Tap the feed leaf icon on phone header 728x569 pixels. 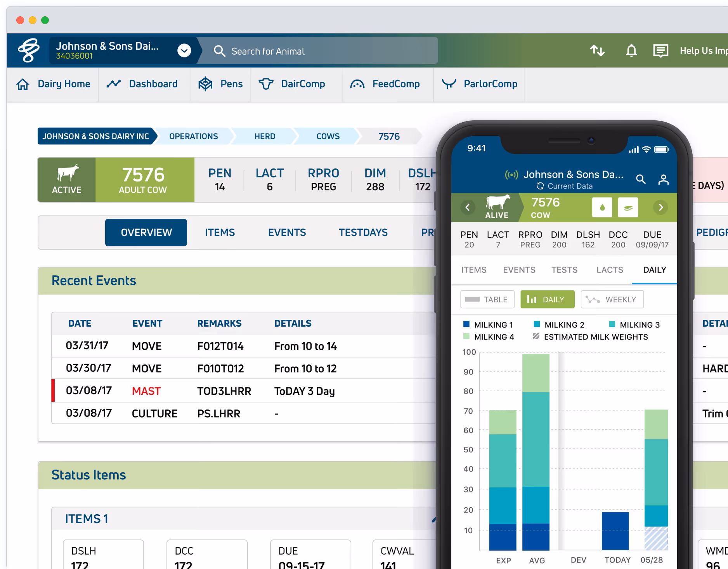click(x=628, y=207)
